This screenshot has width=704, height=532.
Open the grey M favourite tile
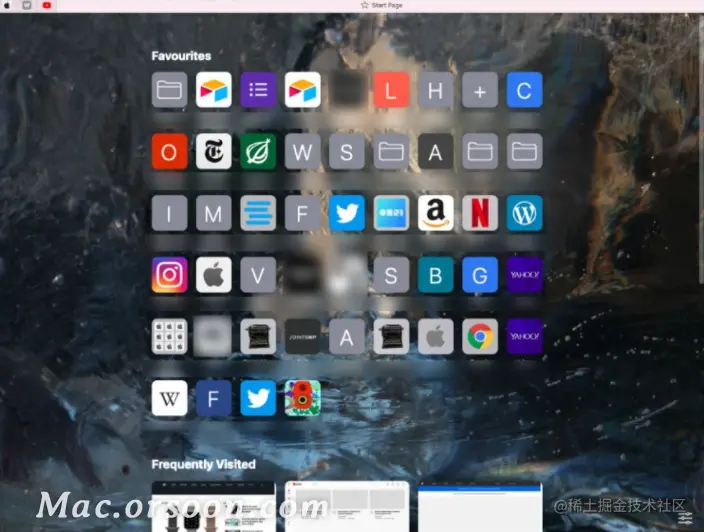click(x=214, y=213)
